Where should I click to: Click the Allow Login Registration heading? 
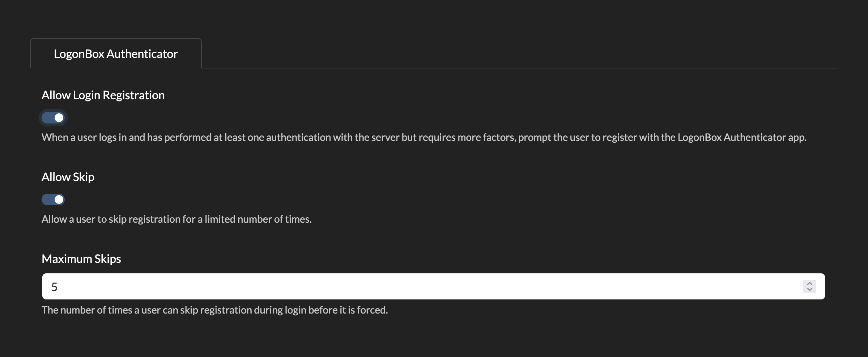(103, 95)
